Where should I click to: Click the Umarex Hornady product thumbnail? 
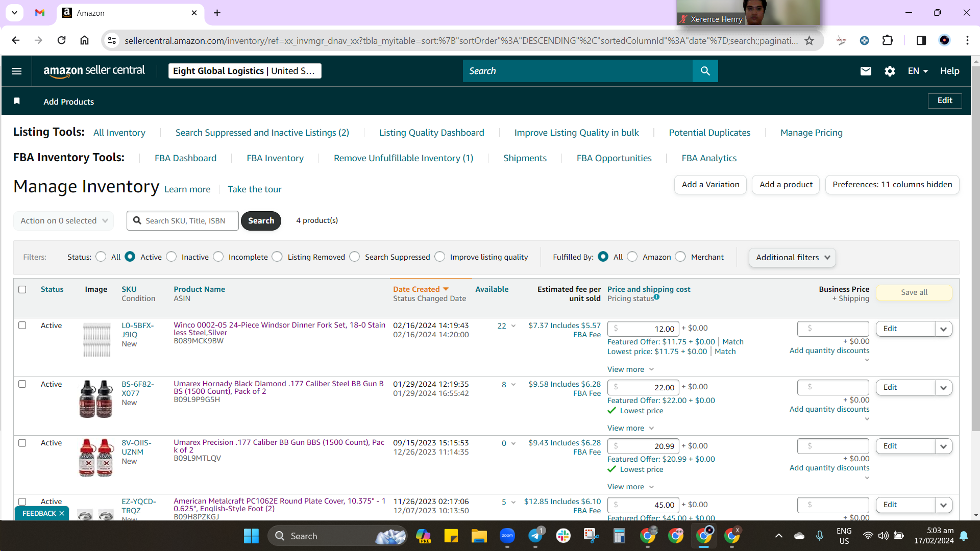pyautogui.click(x=96, y=399)
